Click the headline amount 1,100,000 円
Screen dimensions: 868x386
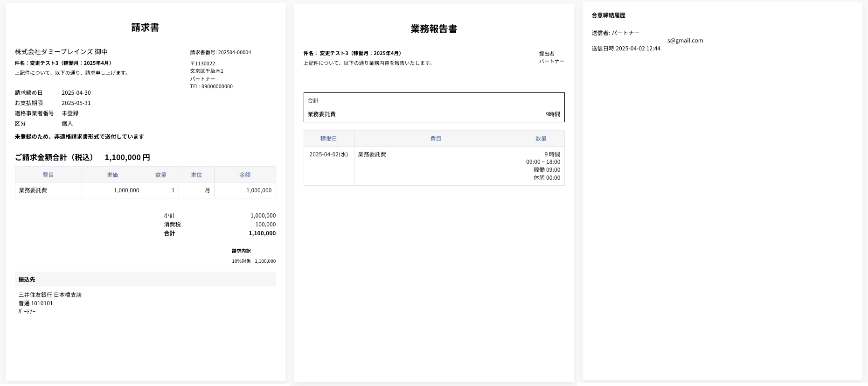tap(127, 157)
